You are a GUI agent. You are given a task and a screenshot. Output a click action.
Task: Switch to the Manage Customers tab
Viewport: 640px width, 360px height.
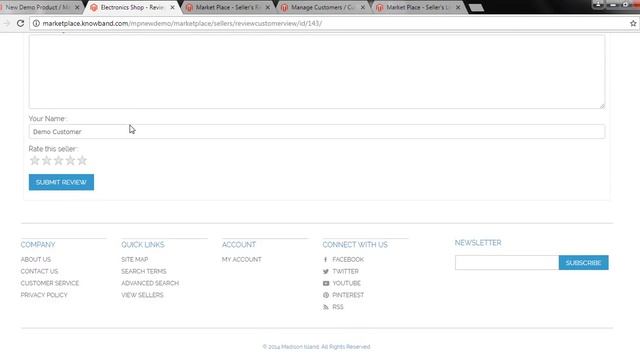point(322,7)
